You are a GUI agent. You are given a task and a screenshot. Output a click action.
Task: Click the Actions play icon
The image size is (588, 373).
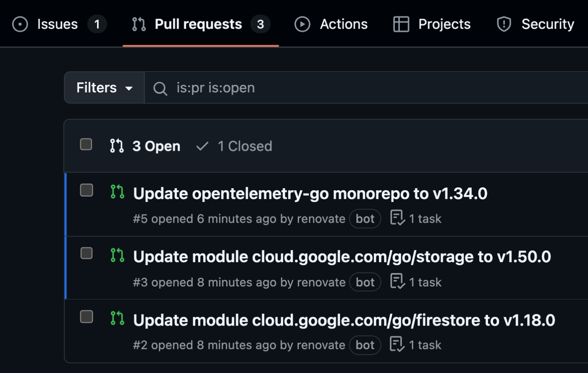coord(302,25)
